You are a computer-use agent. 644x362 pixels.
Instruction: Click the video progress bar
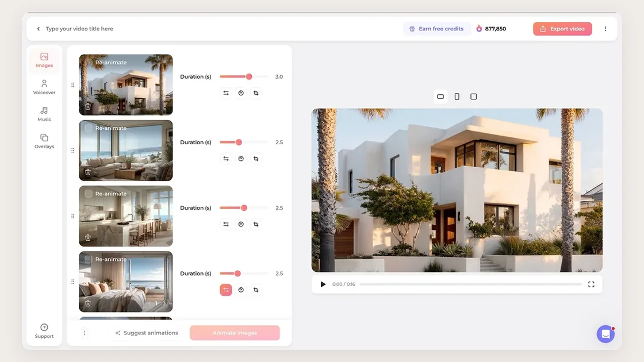pyautogui.click(x=471, y=284)
